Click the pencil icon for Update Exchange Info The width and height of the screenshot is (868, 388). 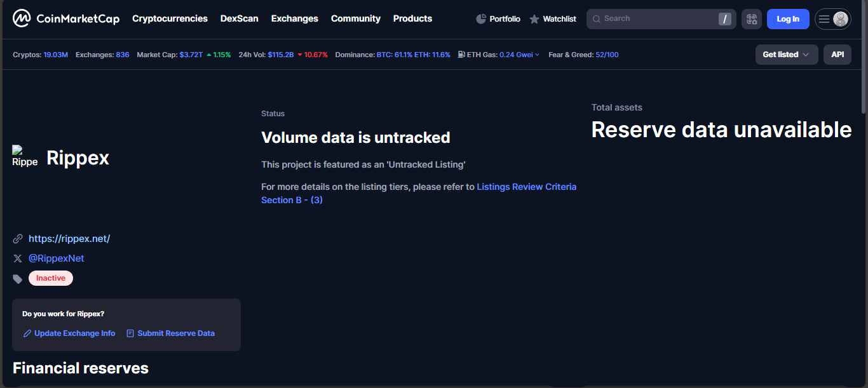(x=27, y=333)
